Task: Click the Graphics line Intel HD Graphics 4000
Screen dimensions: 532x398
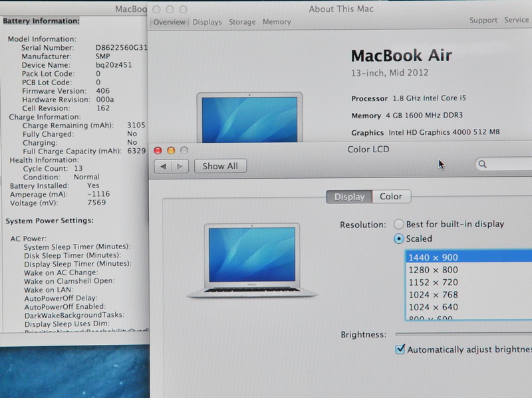Action: pos(426,132)
